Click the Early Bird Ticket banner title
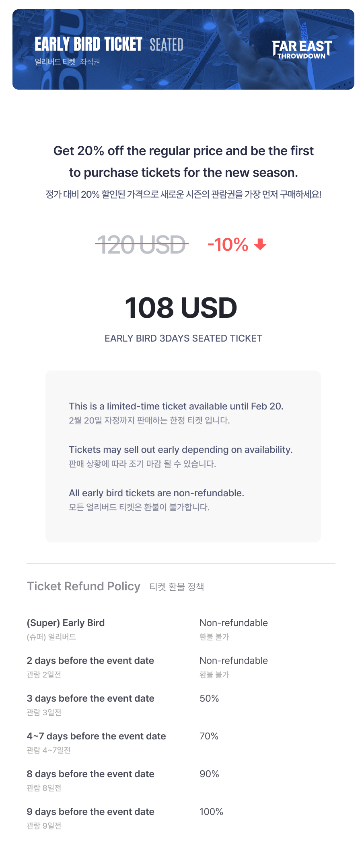This screenshot has width=362, height=868. tap(88, 44)
